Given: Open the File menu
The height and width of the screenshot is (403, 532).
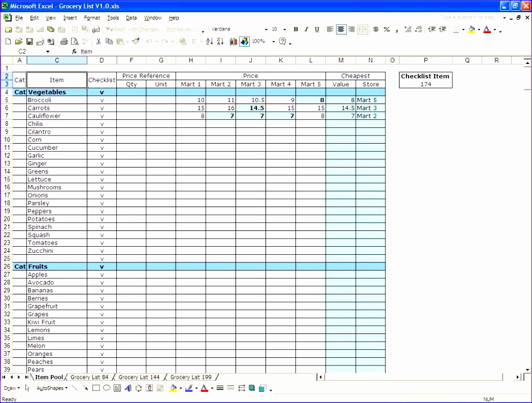Looking at the screenshot, I should [x=19, y=18].
